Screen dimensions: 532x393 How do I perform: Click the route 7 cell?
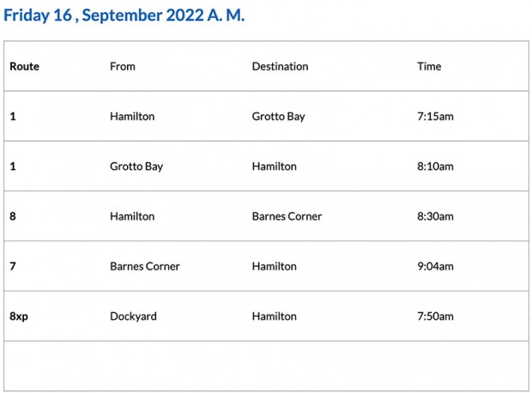(13, 266)
